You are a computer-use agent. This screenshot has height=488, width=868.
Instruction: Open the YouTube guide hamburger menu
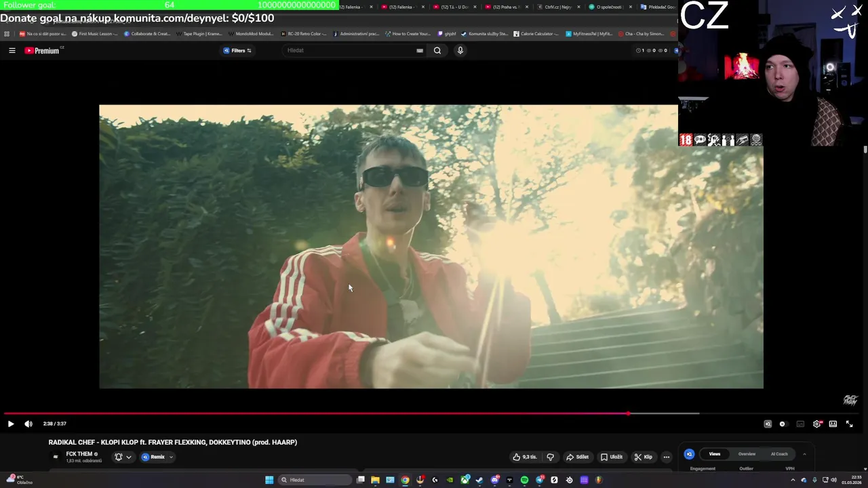[x=12, y=50]
